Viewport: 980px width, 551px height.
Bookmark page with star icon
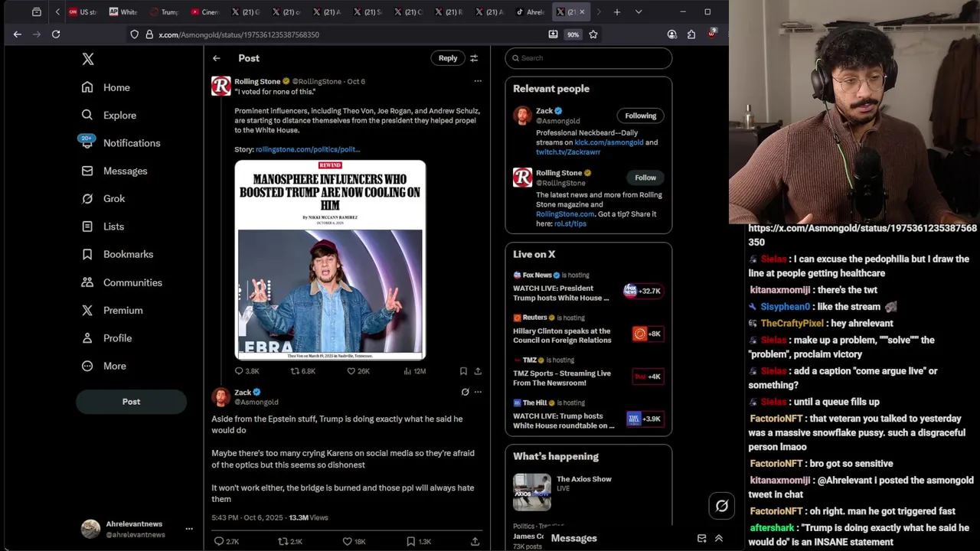[593, 34]
